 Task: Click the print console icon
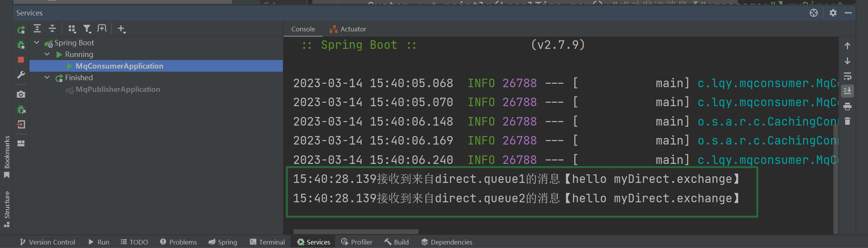pyautogui.click(x=847, y=106)
